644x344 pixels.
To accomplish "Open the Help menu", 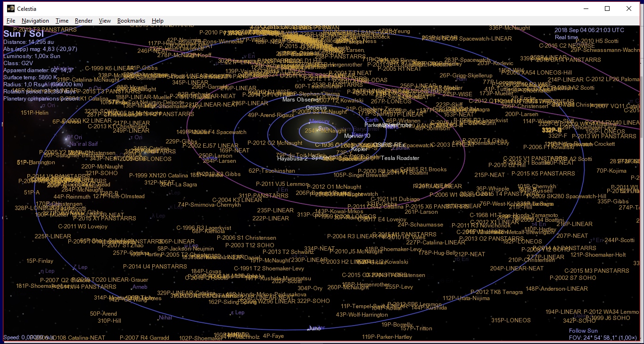I will [x=157, y=21].
